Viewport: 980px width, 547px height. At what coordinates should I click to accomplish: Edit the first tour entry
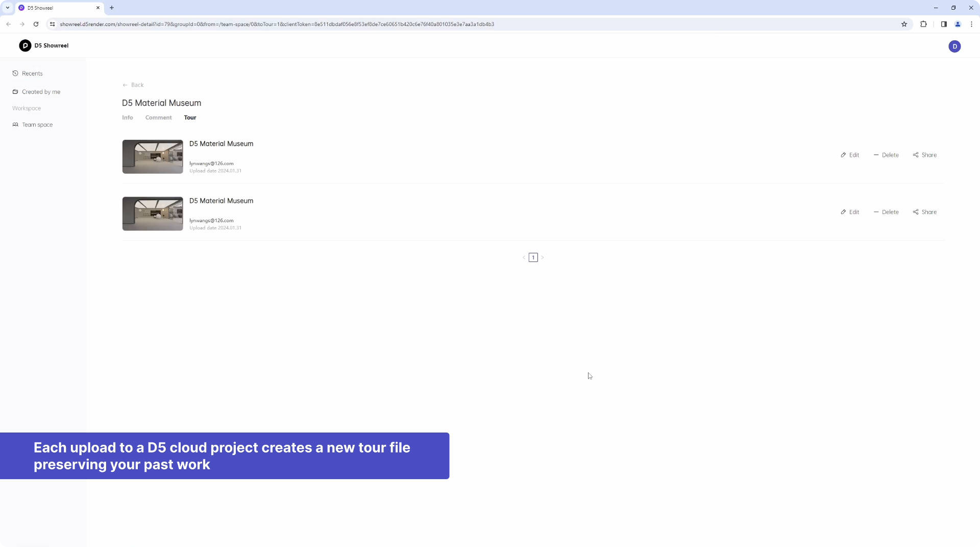point(850,155)
